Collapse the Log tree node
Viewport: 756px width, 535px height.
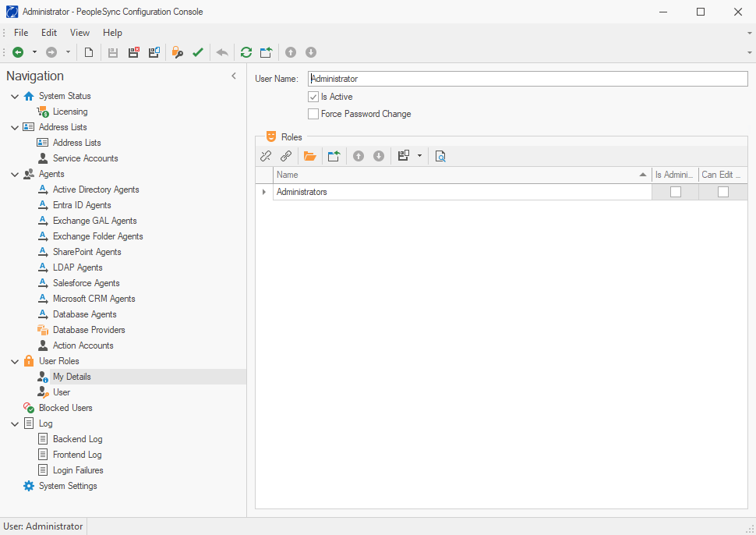[x=15, y=423]
